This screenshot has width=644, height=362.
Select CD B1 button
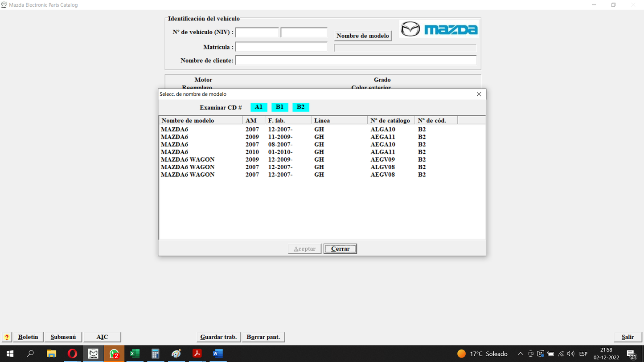(280, 107)
